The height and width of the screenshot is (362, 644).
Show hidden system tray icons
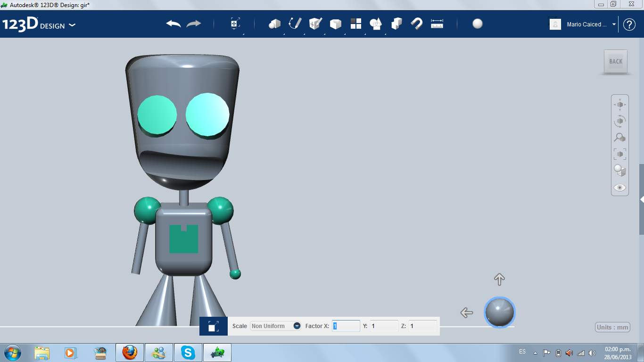[x=535, y=353]
